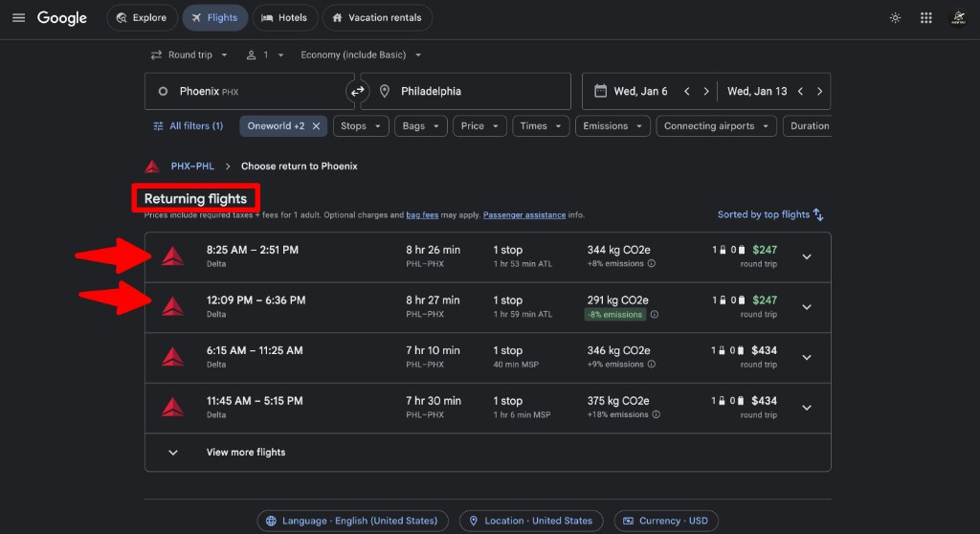Open the Bags filter dropdown
980x534 pixels.
[421, 126]
